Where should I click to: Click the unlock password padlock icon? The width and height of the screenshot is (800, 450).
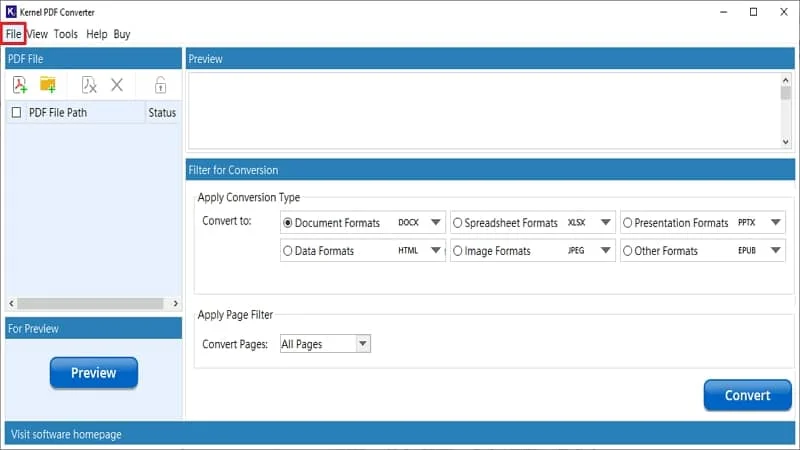pyautogui.click(x=160, y=85)
